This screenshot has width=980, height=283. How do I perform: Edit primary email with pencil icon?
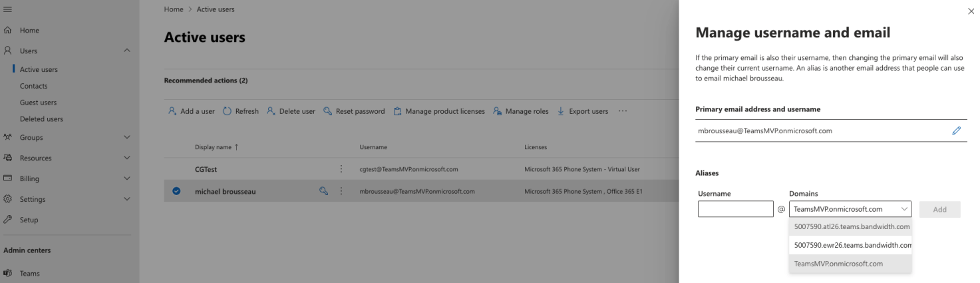coord(957,131)
